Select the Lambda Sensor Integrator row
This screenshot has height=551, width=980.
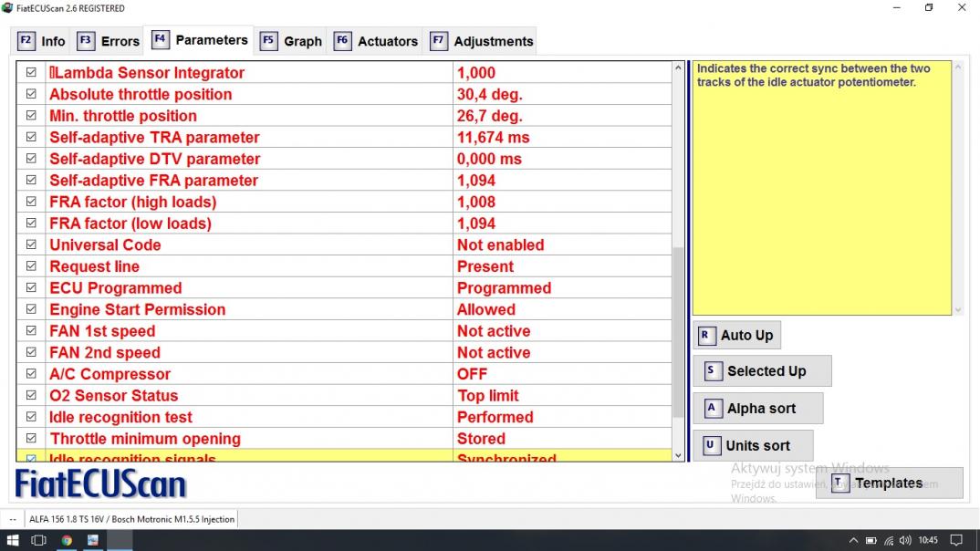(344, 72)
